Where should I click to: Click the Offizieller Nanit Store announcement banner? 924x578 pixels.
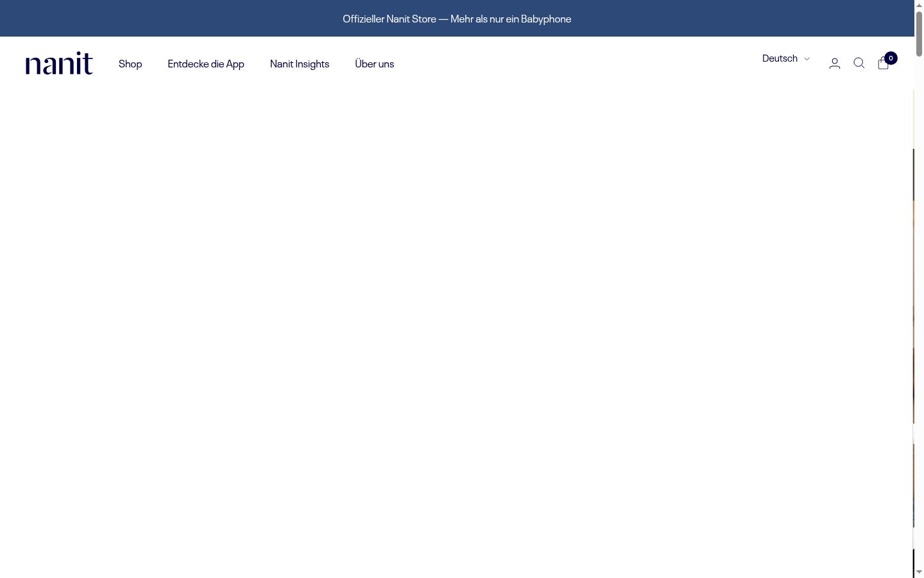(457, 19)
